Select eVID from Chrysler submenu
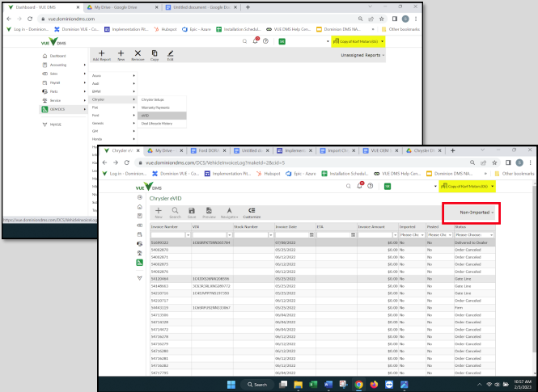538x392 pixels. tap(146, 115)
